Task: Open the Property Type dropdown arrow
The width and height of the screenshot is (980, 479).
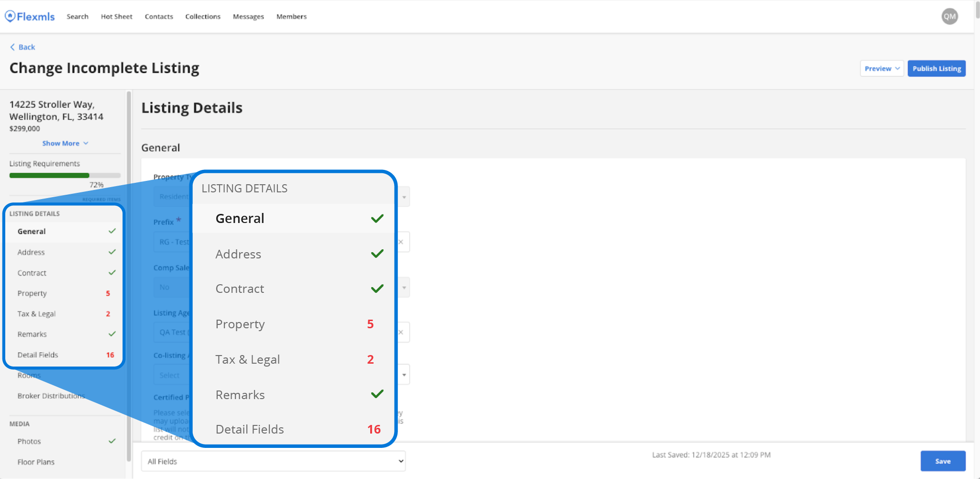Action: point(404,197)
